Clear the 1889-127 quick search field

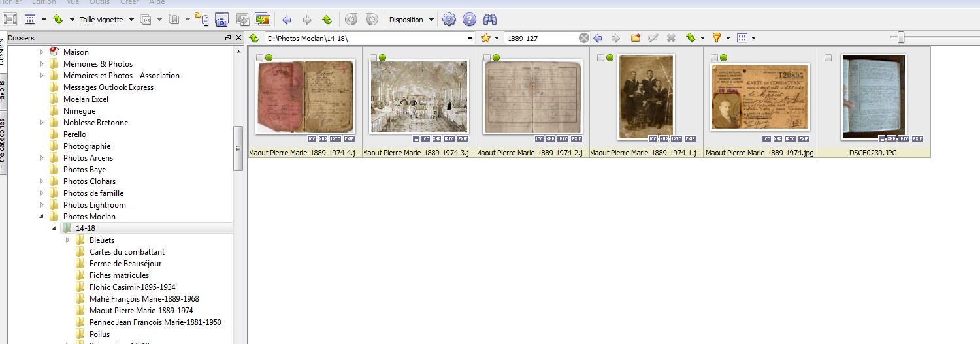tap(583, 38)
